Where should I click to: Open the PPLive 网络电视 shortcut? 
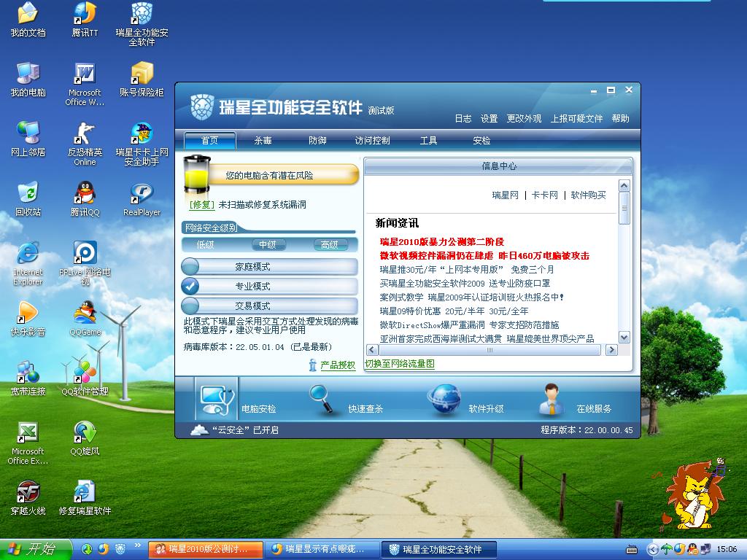click(85, 263)
